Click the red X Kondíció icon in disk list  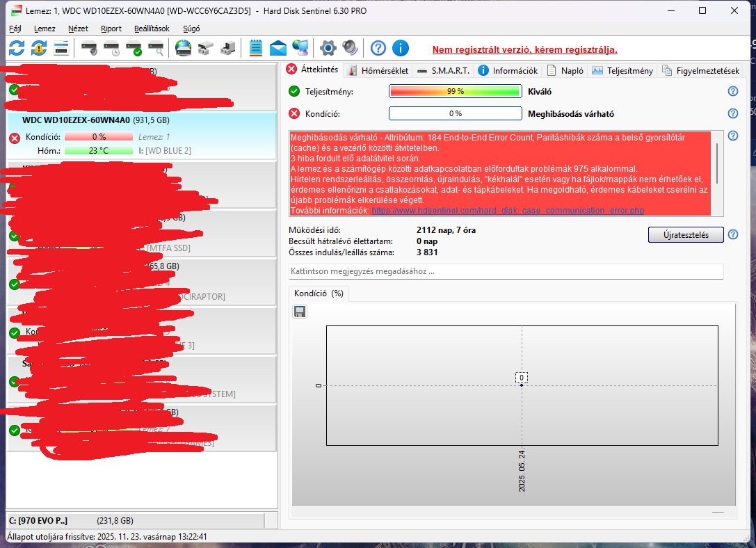15,138
